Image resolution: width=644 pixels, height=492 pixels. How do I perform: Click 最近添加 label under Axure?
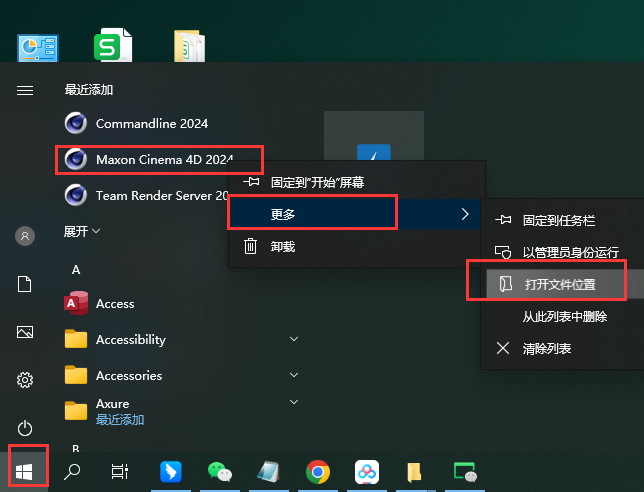[x=120, y=419]
